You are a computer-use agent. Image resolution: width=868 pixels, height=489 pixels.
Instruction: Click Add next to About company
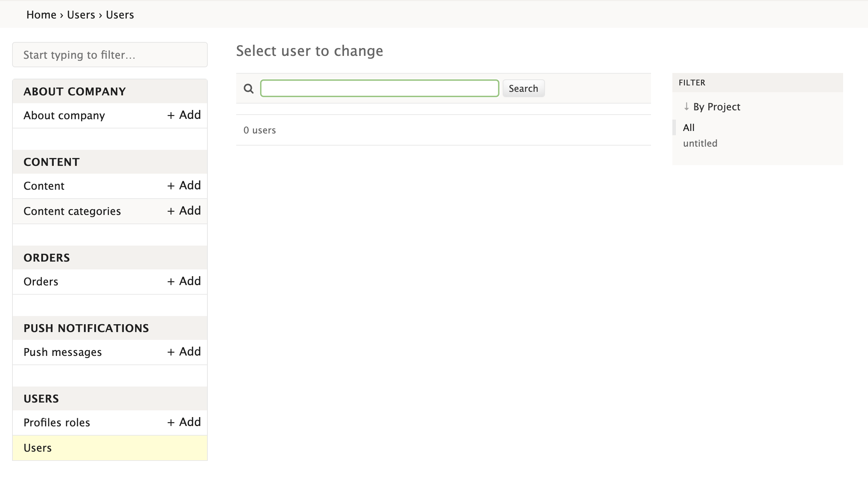pyautogui.click(x=184, y=115)
